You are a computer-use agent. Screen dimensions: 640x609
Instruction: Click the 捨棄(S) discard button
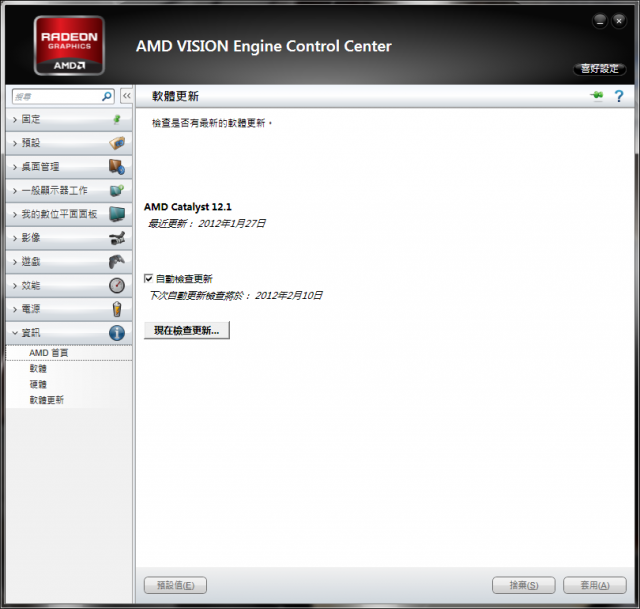[524, 585]
